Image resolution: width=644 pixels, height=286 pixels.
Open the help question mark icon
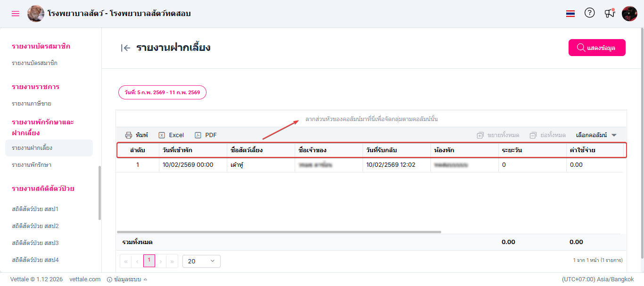(x=590, y=13)
